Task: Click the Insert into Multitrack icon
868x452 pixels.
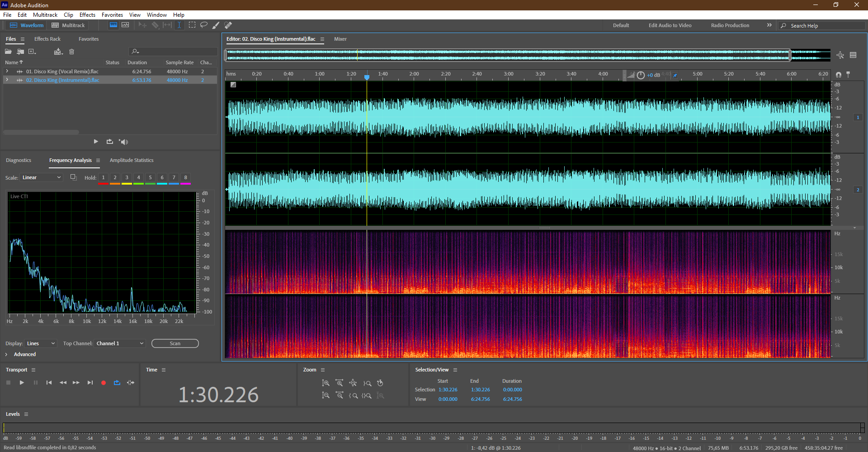Action: (x=58, y=52)
